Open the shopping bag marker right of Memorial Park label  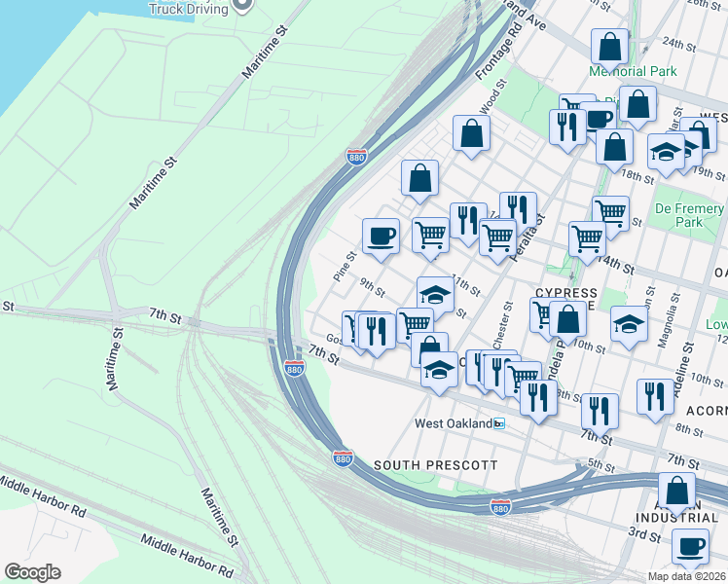pyautogui.click(x=637, y=105)
